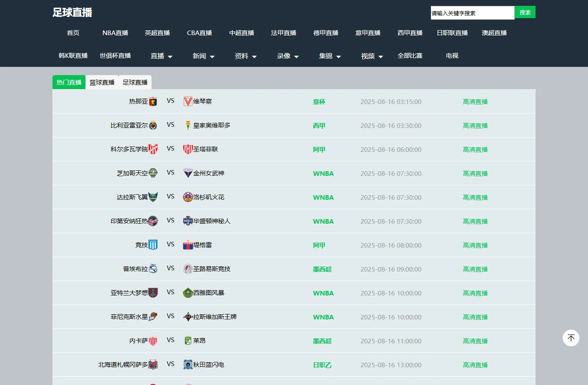Open 澳超直播 nav item
The width and height of the screenshot is (588, 385).
click(x=494, y=33)
